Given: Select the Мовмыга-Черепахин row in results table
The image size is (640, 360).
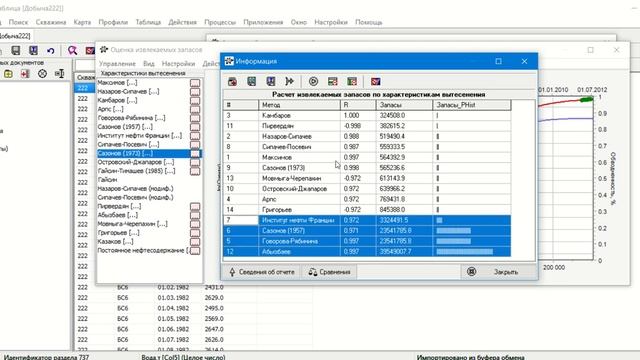Looking at the screenshot, I should (367, 178).
